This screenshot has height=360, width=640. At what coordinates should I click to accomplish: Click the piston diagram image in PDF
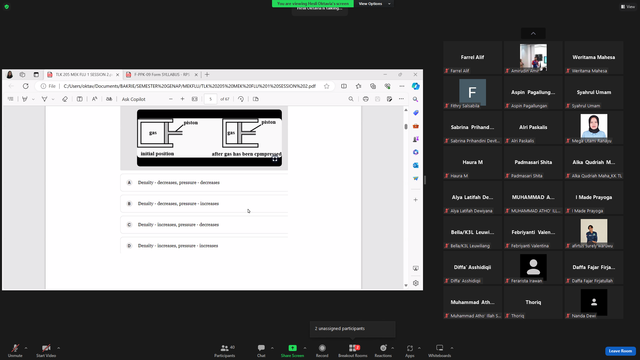click(x=209, y=138)
